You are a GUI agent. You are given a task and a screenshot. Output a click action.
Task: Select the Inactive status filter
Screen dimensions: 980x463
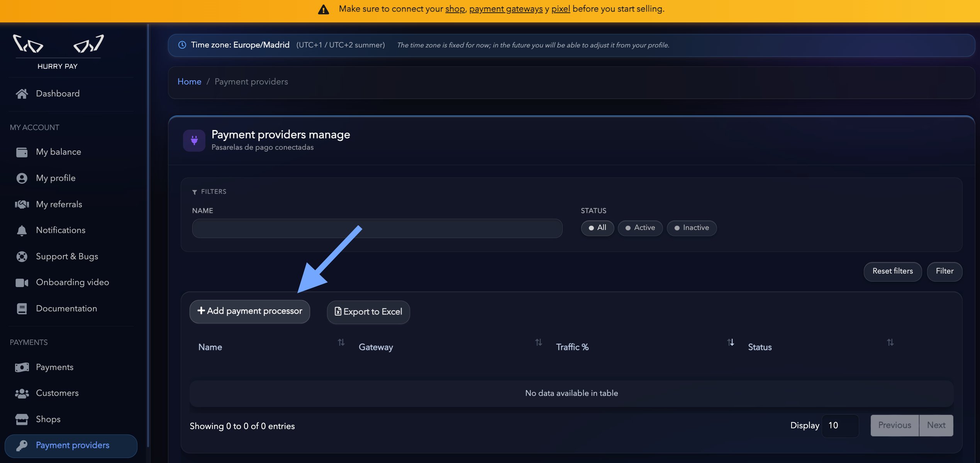tap(692, 228)
